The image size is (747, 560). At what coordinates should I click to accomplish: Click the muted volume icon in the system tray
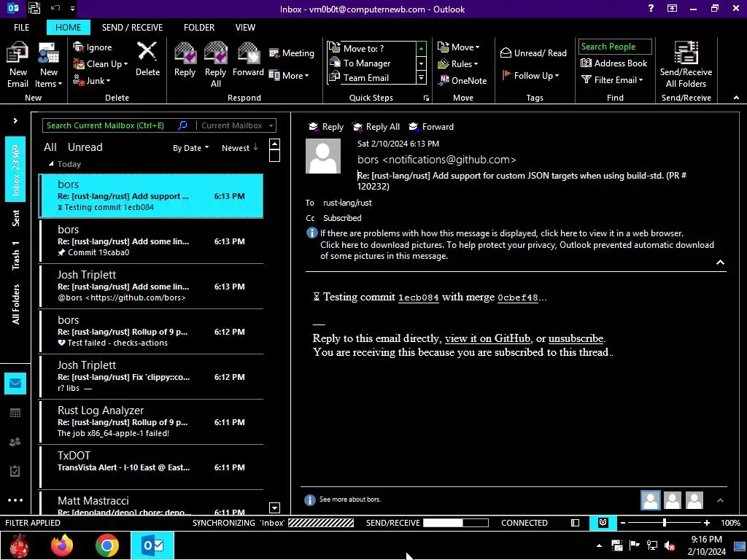[670, 545]
